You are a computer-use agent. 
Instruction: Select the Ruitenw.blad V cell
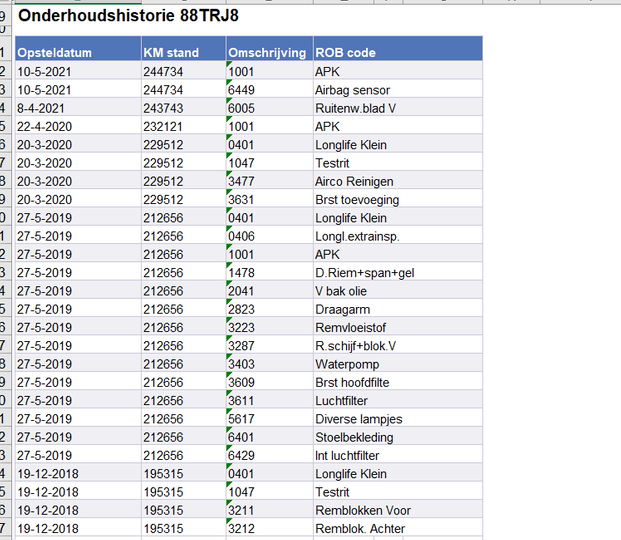[x=398, y=108]
